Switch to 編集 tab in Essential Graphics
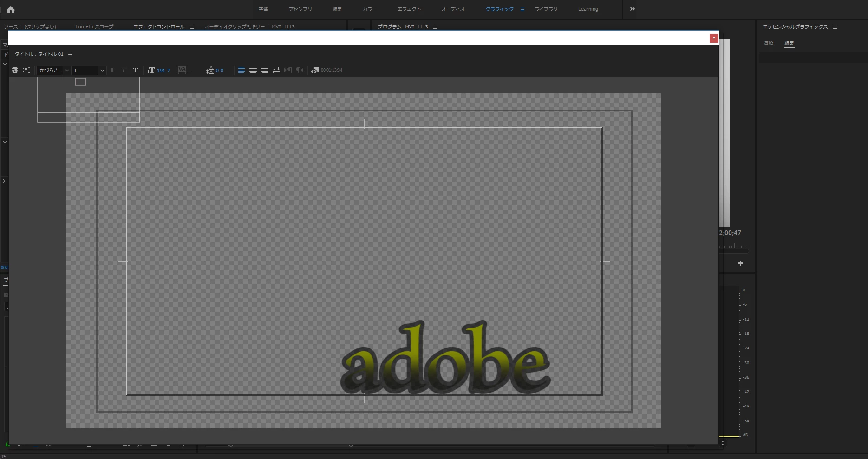868x459 pixels. click(790, 43)
